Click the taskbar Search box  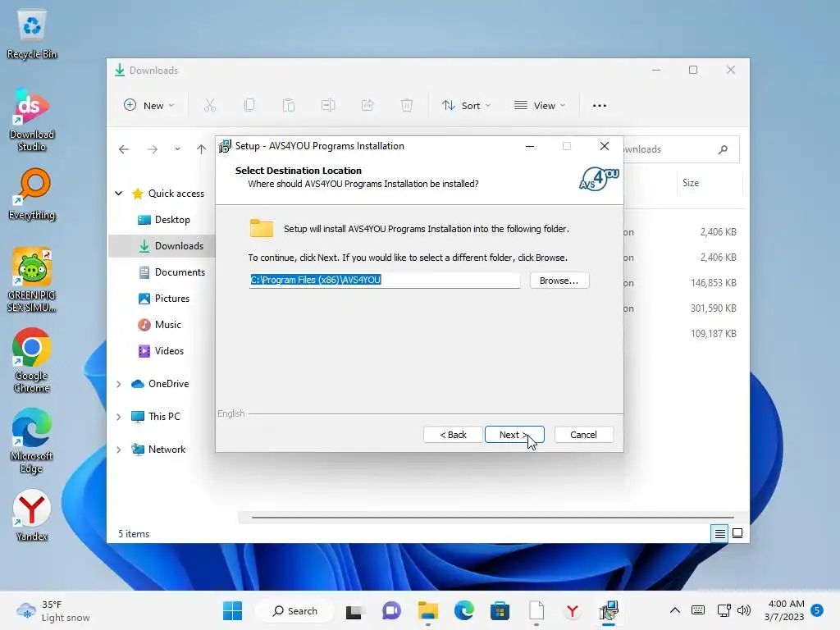(x=294, y=610)
